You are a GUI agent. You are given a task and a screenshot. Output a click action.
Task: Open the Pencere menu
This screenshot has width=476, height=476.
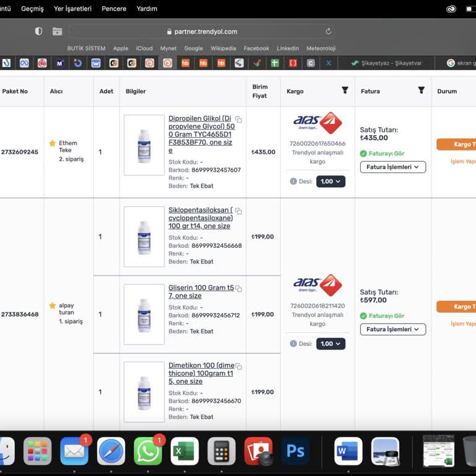pos(114,9)
